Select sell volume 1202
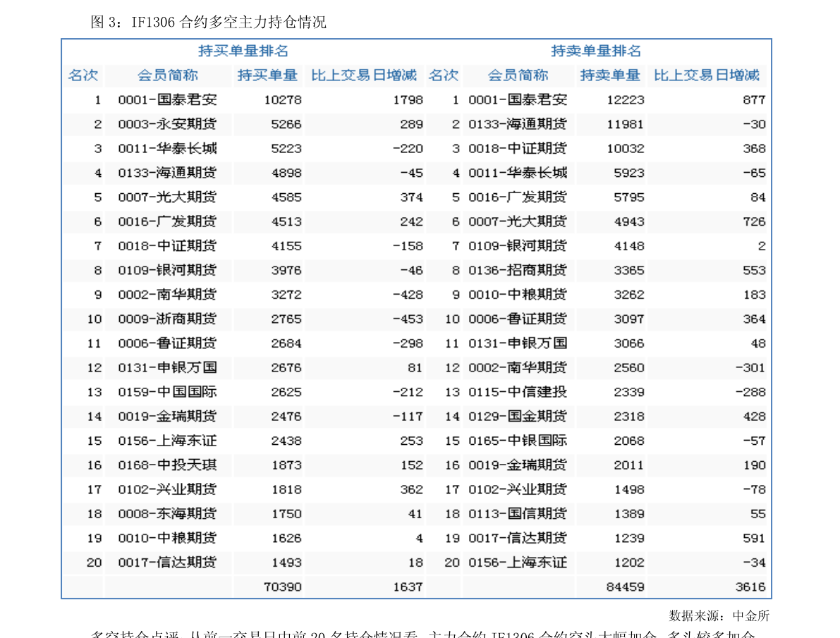 (x=629, y=563)
